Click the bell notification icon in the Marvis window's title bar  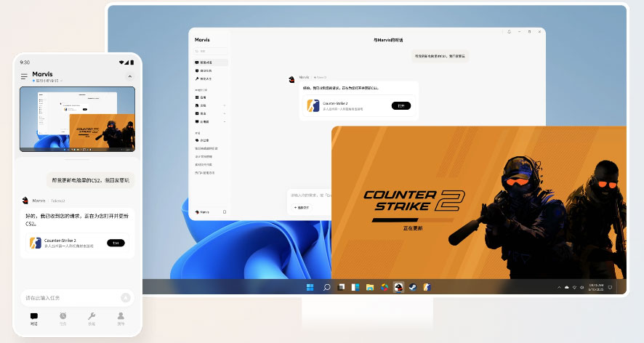tap(509, 32)
